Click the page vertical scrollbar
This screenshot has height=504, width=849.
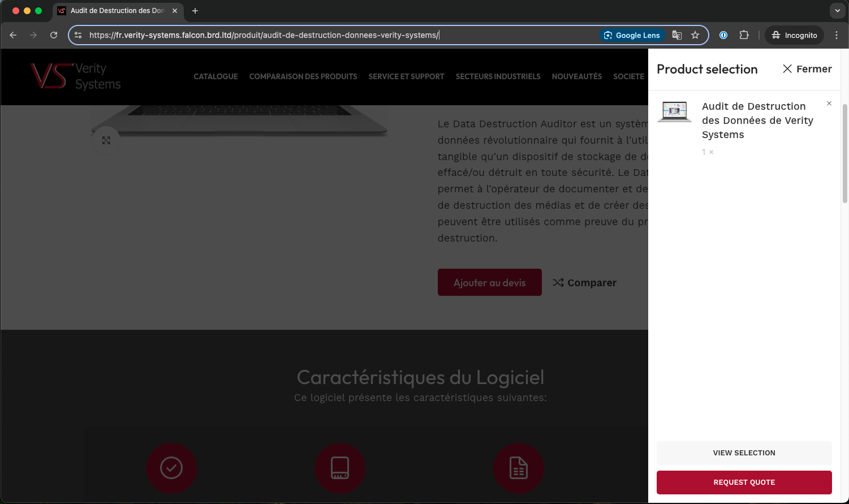pos(845,153)
